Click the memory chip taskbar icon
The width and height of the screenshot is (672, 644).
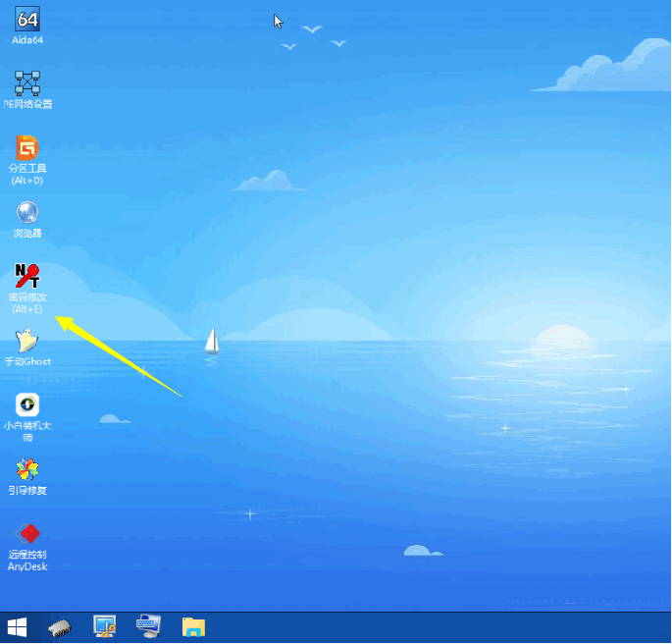61,626
